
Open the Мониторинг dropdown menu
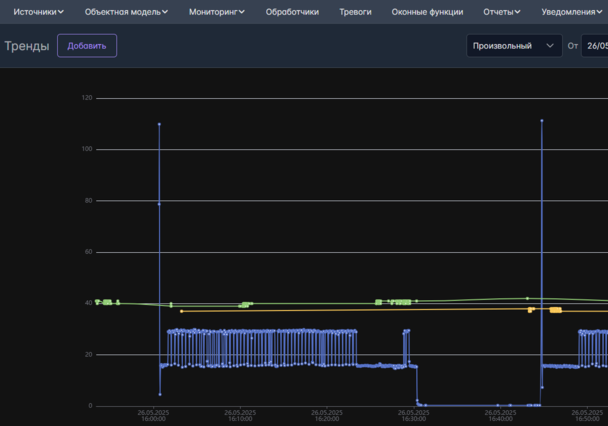click(x=217, y=12)
